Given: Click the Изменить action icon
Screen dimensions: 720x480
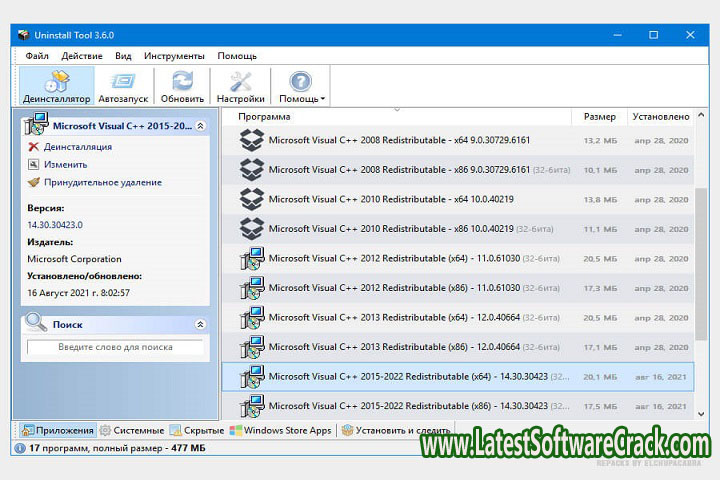Looking at the screenshot, I should (x=34, y=165).
